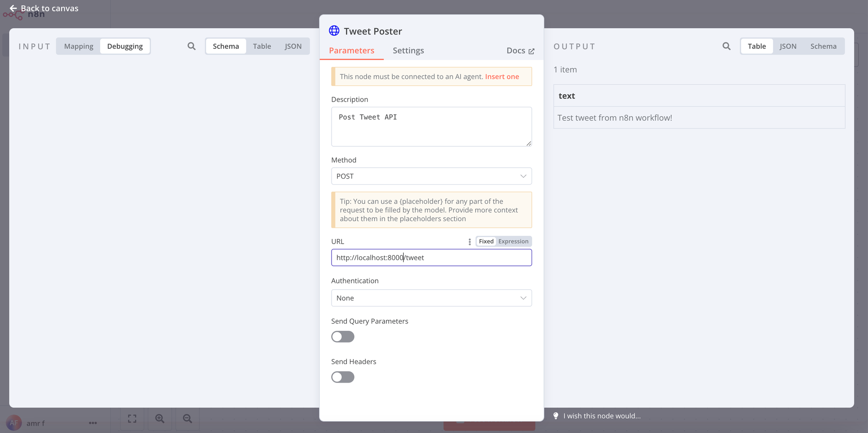Show input as Table view
868x433 pixels.
click(262, 46)
